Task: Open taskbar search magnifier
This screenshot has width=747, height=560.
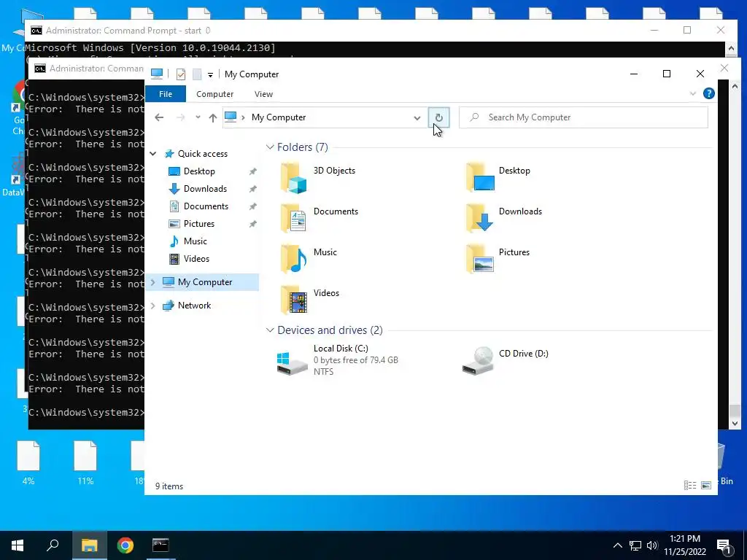Action: pyautogui.click(x=53, y=545)
